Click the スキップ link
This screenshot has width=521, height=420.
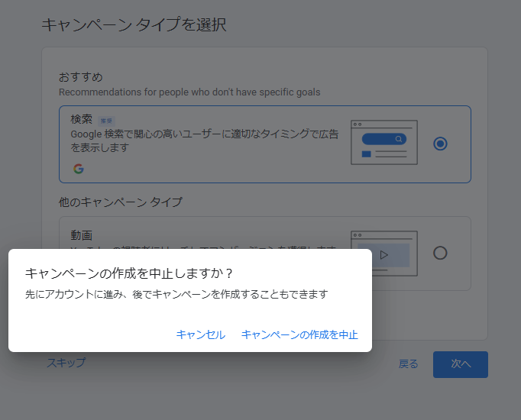click(x=66, y=363)
